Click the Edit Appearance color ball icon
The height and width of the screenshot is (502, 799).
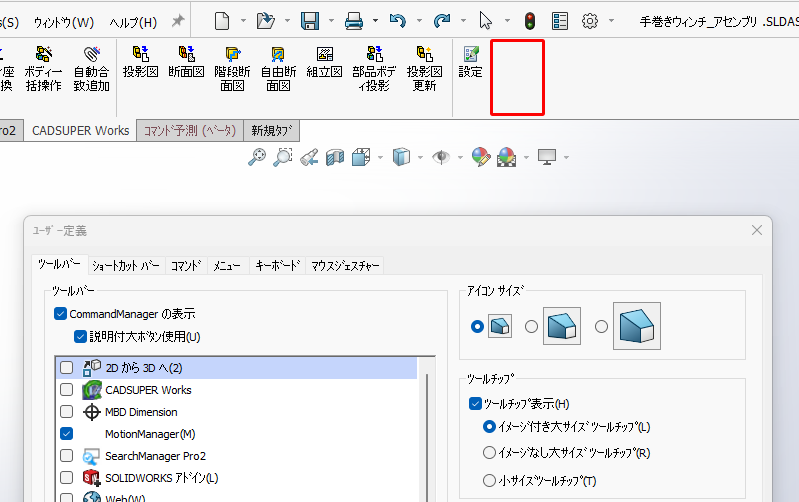pyautogui.click(x=481, y=157)
